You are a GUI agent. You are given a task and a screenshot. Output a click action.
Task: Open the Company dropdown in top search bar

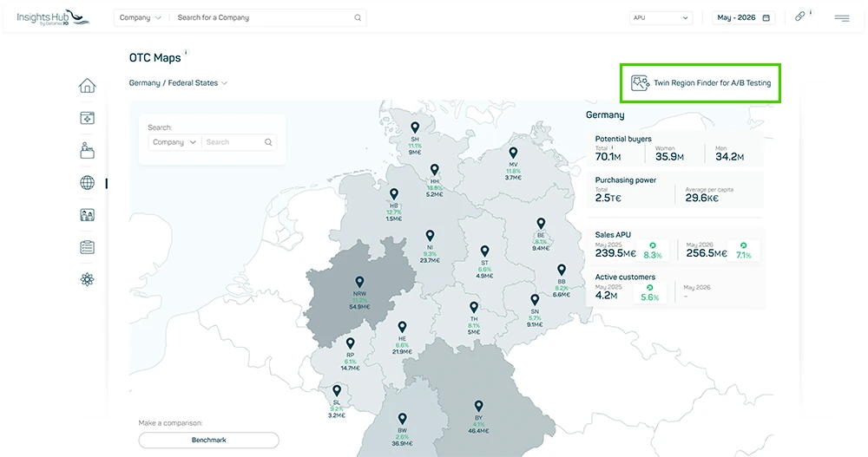pos(140,17)
